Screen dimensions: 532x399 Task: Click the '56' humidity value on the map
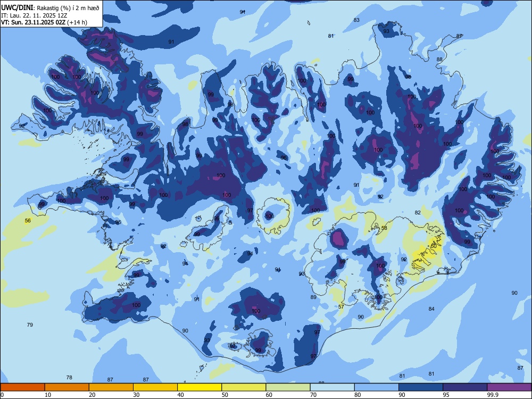(28, 221)
